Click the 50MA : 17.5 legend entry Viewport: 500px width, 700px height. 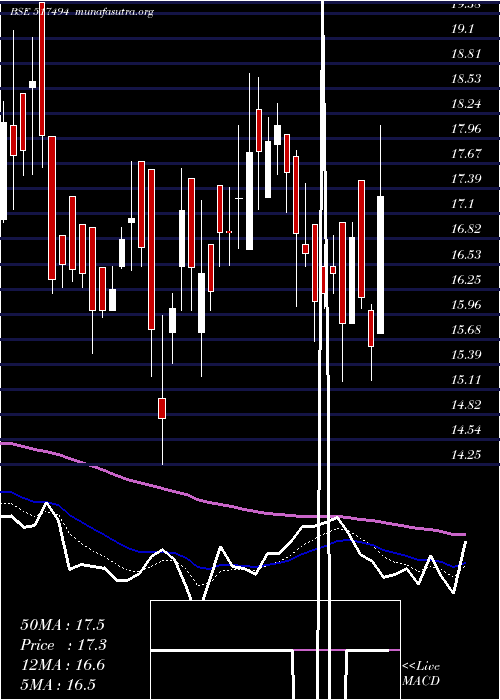(62, 625)
